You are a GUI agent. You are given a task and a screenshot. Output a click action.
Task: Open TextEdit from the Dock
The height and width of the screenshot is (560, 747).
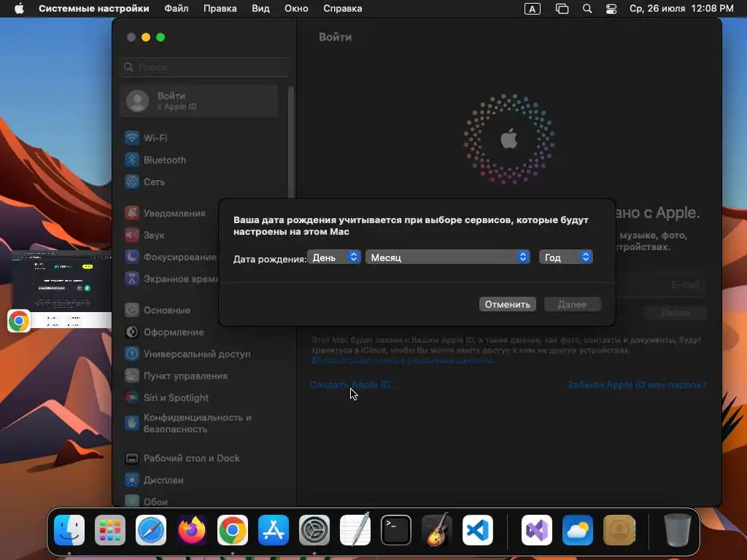click(355, 529)
